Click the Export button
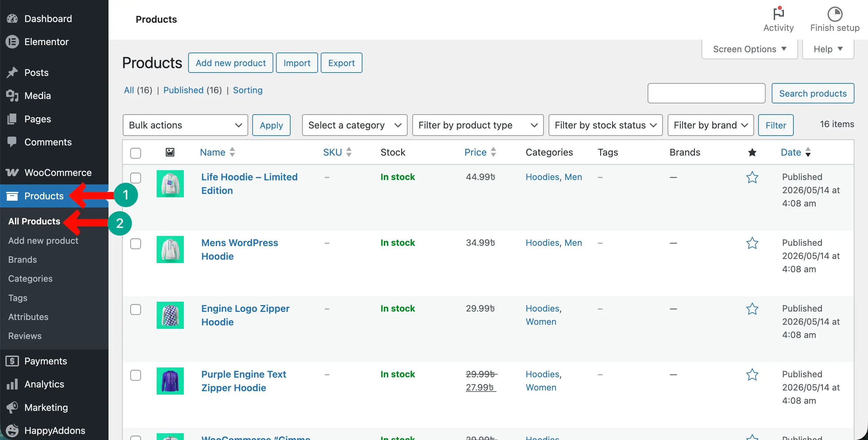Viewport: 868px width, 440px height. [x=341, y=63]
